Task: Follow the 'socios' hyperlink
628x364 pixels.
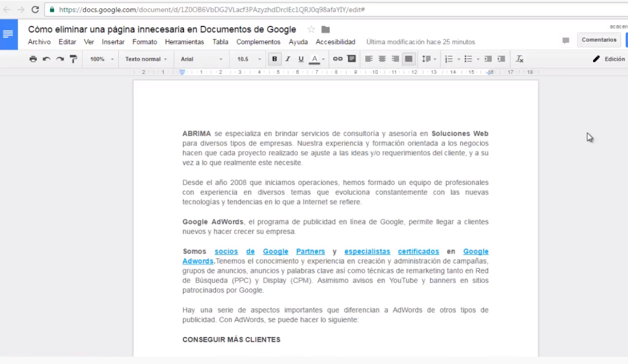Action: tap(226, 251)
